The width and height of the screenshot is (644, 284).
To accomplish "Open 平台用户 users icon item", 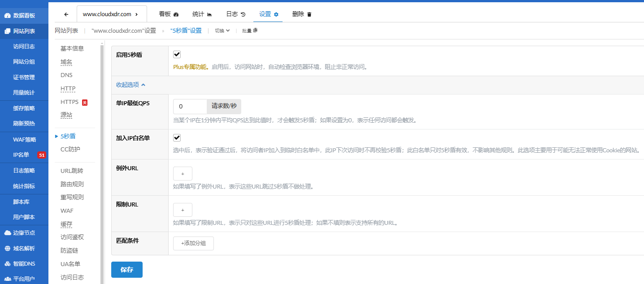I will [x=24, y=279].
